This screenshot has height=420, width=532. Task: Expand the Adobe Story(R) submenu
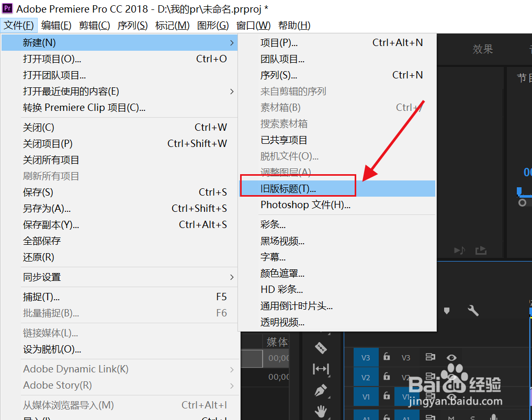232,385
